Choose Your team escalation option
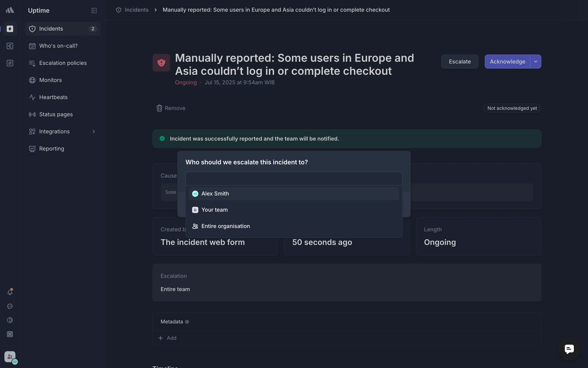The width and height of the screenshot is (588, 368). [214, 210]
